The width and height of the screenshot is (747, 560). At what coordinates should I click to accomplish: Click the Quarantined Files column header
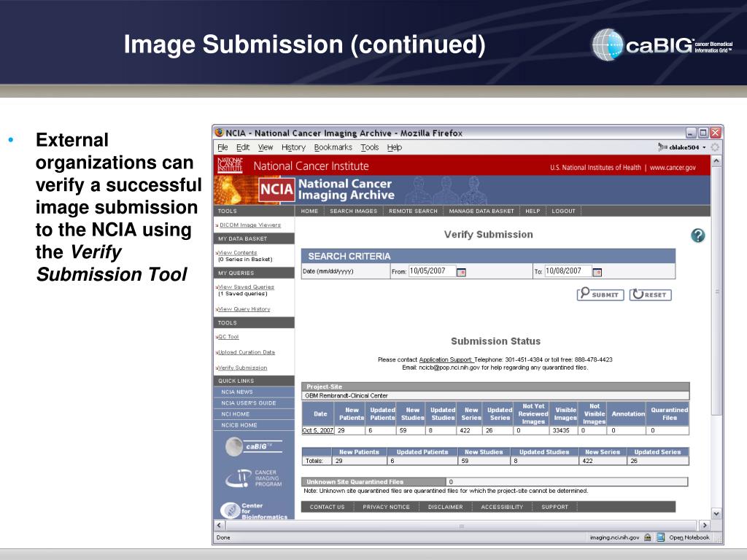[x=669, y=414]
